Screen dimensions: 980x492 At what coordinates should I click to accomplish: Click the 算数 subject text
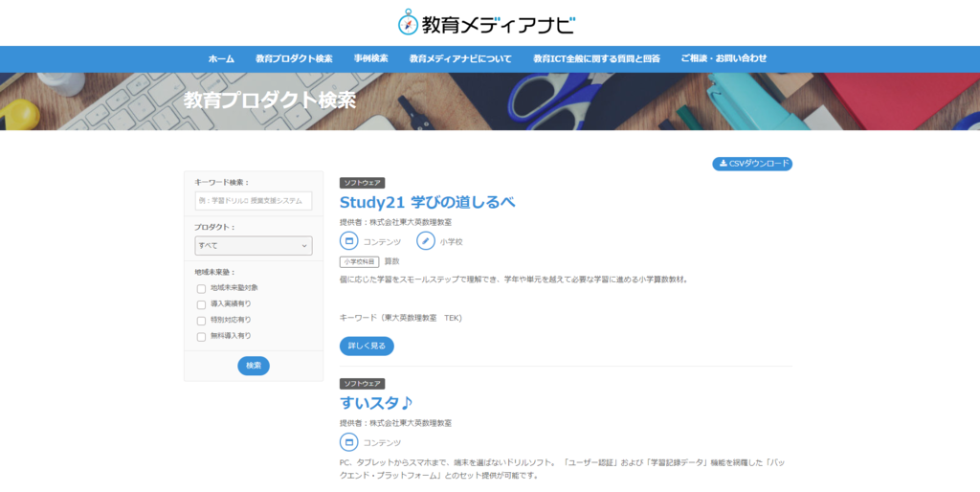pos(391,261)
